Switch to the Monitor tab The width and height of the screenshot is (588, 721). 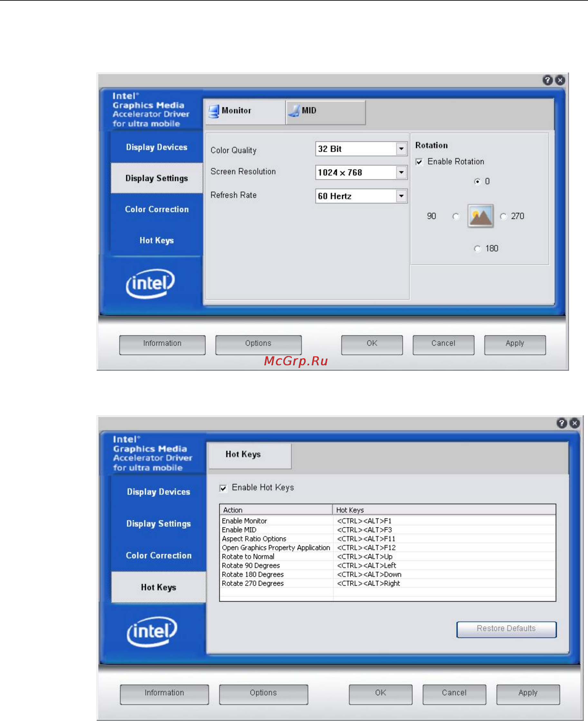pos(245,112)
